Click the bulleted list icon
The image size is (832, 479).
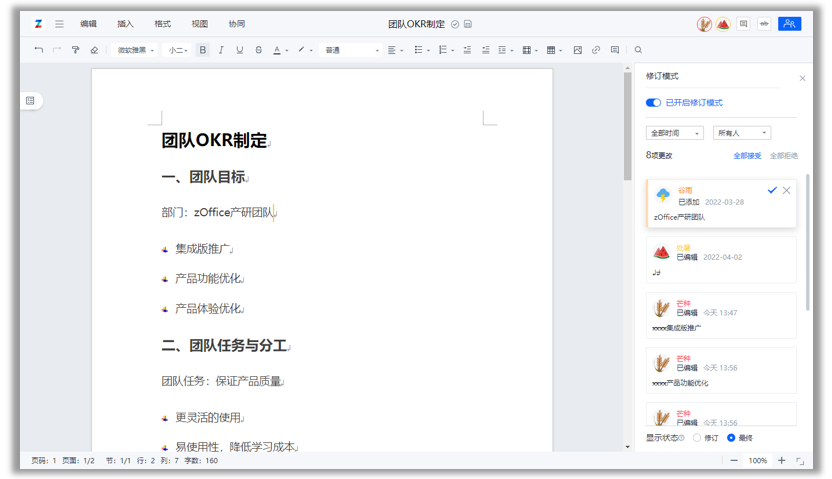(418, 50)
